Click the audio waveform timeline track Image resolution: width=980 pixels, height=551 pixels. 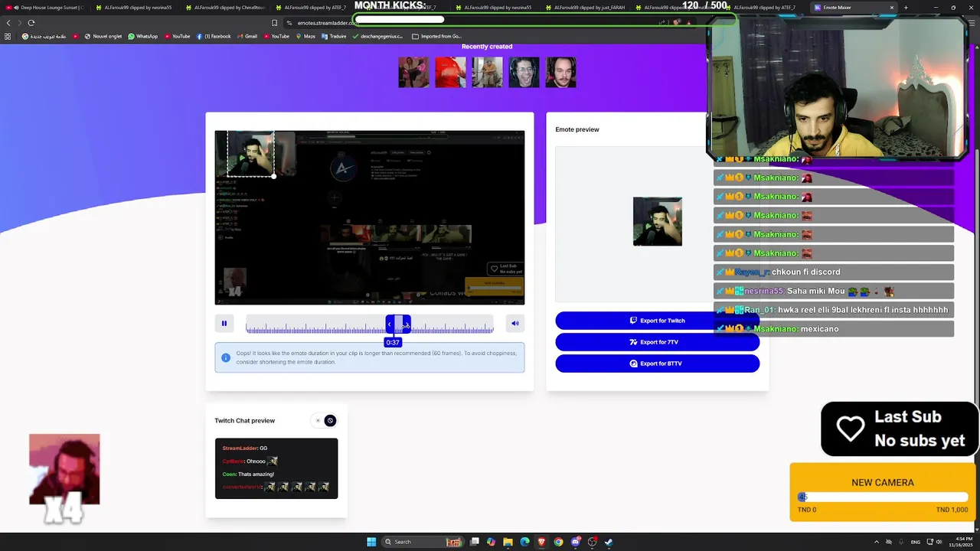tap(370, 324)
